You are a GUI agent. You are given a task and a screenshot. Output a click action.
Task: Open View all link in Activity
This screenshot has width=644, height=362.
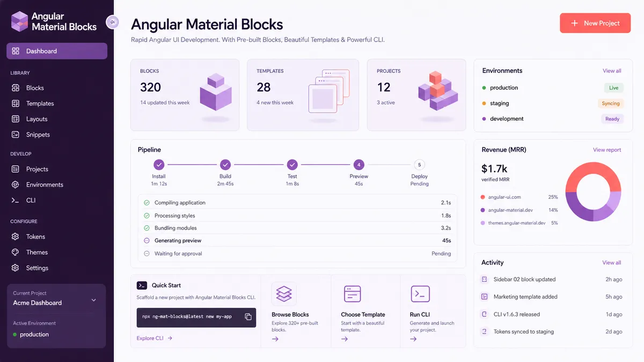(x=612, y=263)
